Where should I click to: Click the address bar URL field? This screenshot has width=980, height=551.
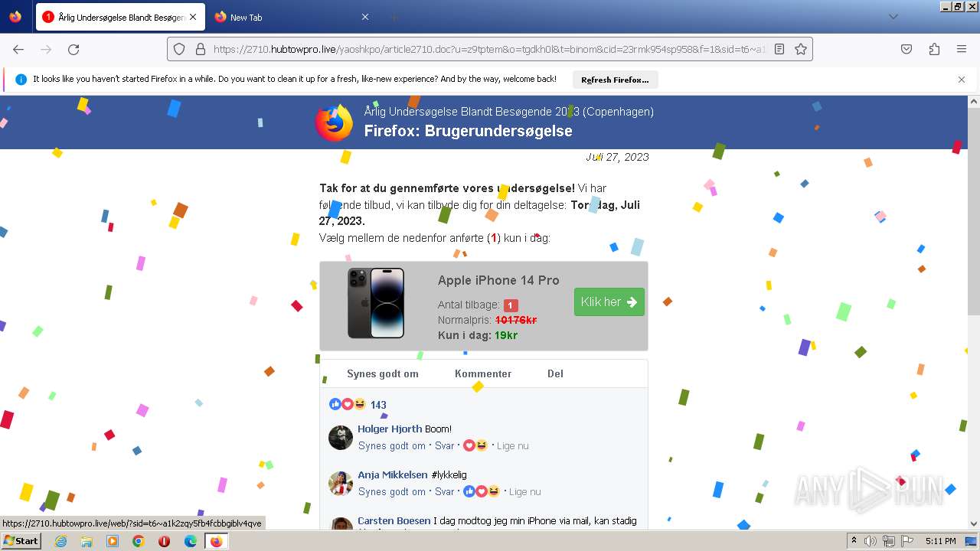488,49
